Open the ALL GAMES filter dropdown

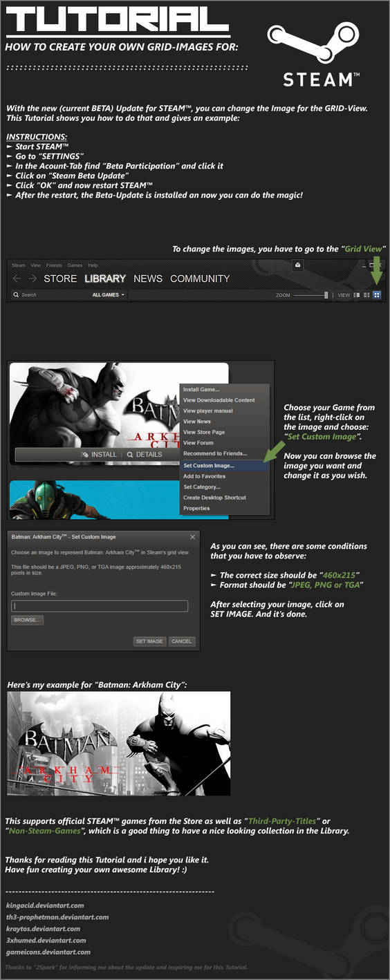click(x=109, y=294)
